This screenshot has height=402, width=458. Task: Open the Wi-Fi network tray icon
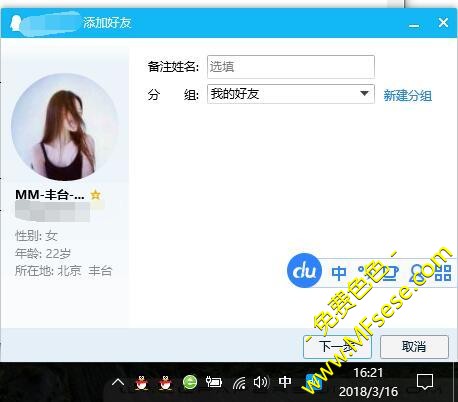pos(239,383)
